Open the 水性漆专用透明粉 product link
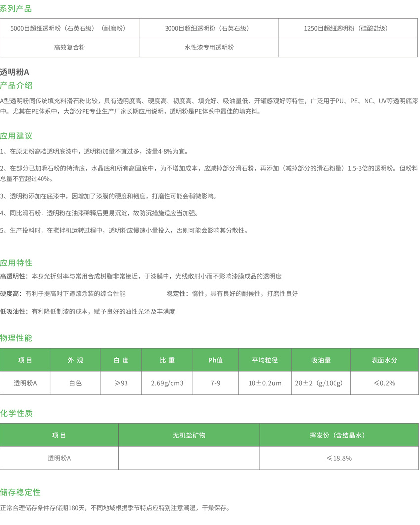Screen dimensions: 420x525 point(209,47)
